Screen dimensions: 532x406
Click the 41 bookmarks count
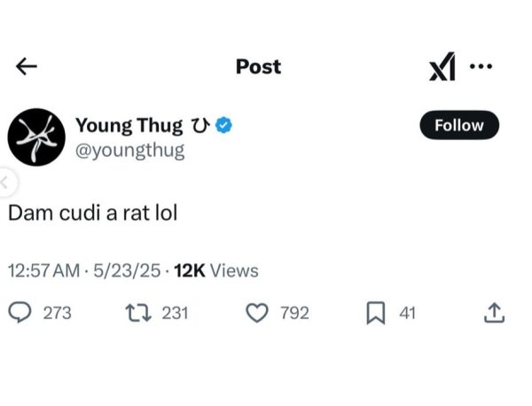click(406, 313)
